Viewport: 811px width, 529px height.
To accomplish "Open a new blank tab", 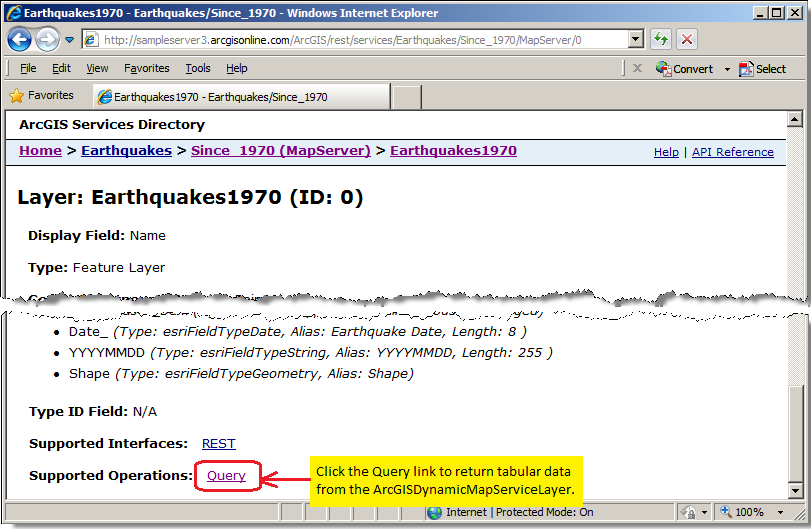I will point(407,97).
